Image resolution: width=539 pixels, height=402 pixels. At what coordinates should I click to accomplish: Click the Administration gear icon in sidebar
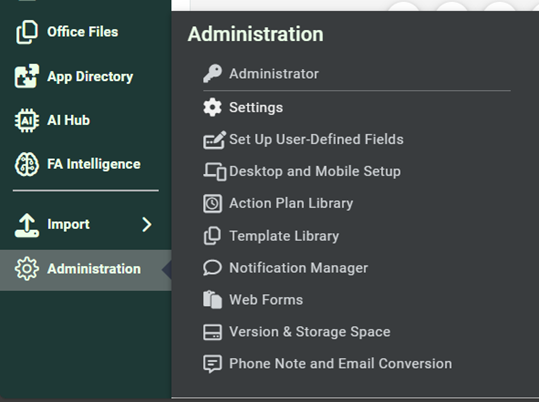point(27,269)
